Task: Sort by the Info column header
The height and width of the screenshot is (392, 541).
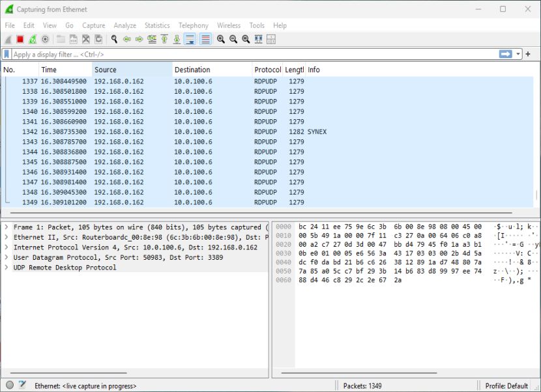Action: (419, 70)
